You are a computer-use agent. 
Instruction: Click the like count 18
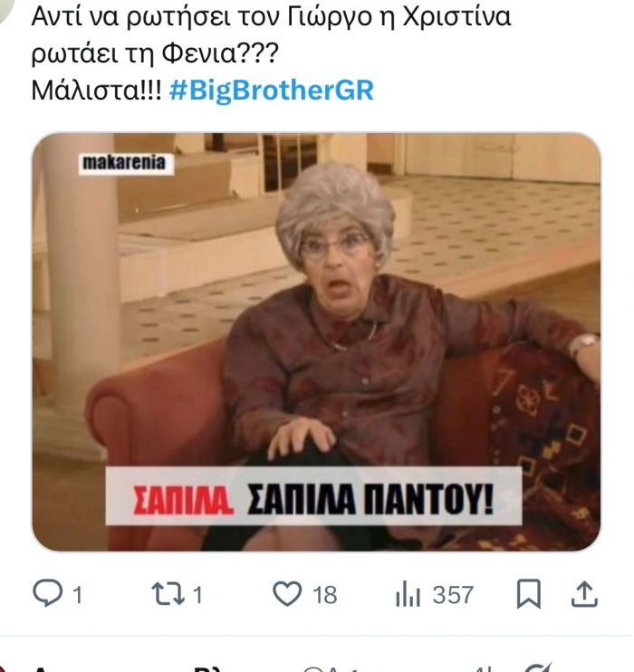click(325, 595)
